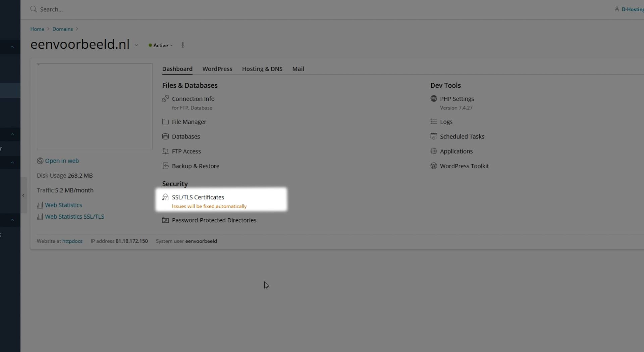The image size is (644, 352).
Task: Go to Home breadcrumb
Action: (37, 29)
